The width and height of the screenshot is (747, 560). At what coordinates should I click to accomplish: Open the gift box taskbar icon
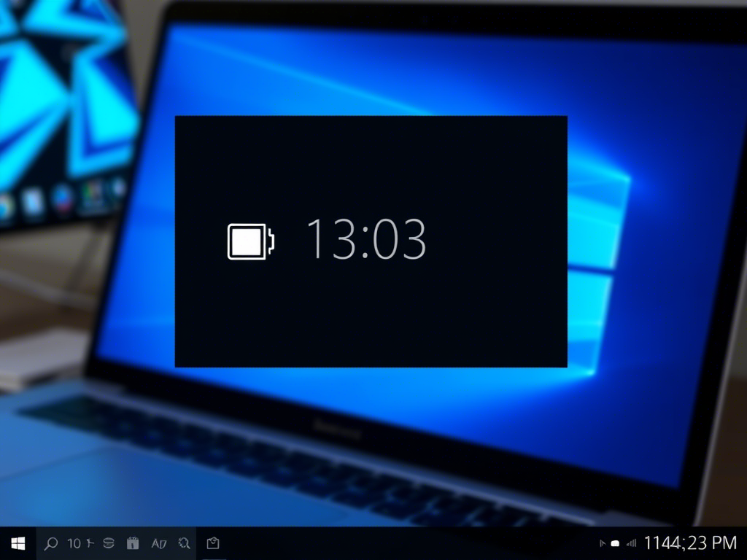click(133, 543)
